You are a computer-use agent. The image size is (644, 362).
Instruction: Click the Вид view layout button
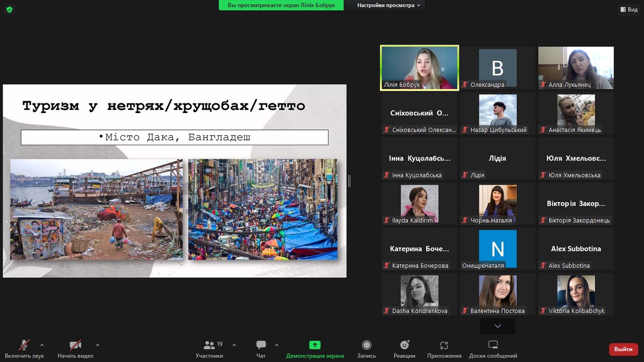pyautogui.click(x=628, y=9)
